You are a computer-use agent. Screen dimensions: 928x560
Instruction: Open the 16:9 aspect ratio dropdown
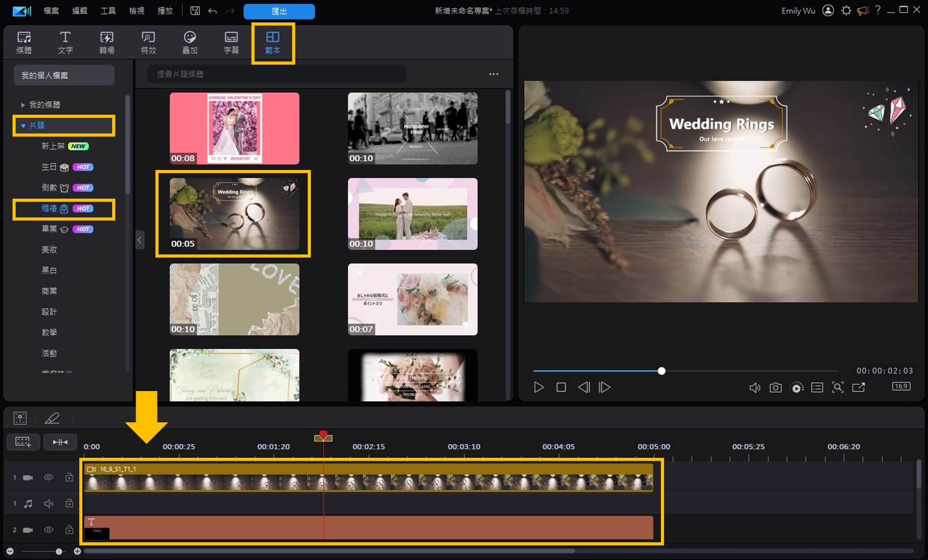(901, 386)
